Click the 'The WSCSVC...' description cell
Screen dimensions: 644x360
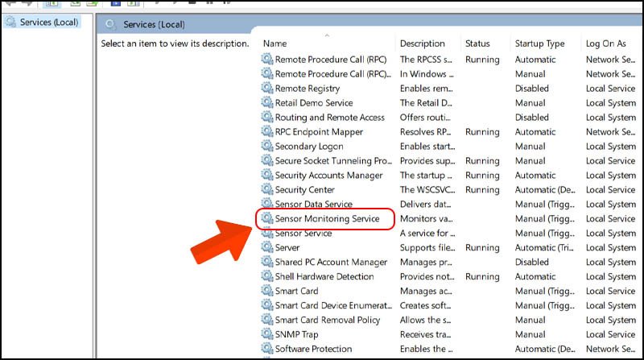point(427,189)
